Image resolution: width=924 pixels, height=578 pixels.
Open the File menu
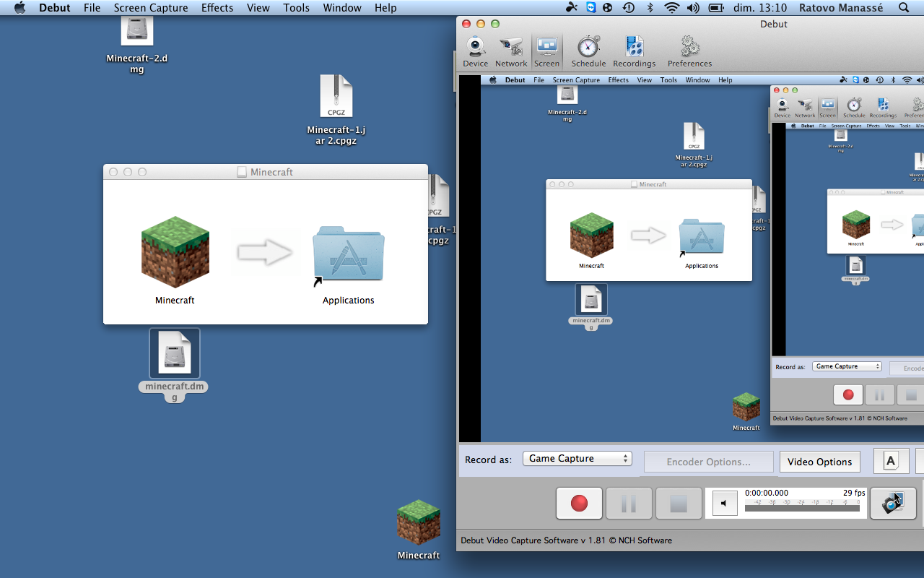92,8
